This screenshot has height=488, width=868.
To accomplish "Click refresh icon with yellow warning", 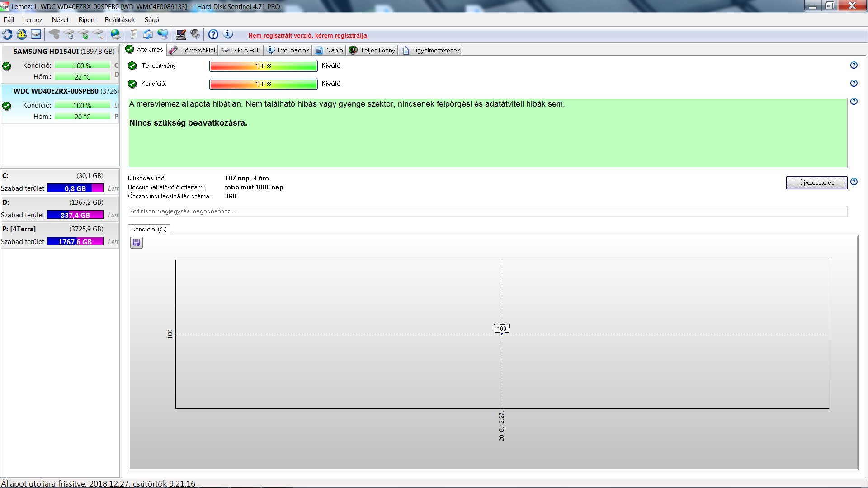I will tap(22, 34).
